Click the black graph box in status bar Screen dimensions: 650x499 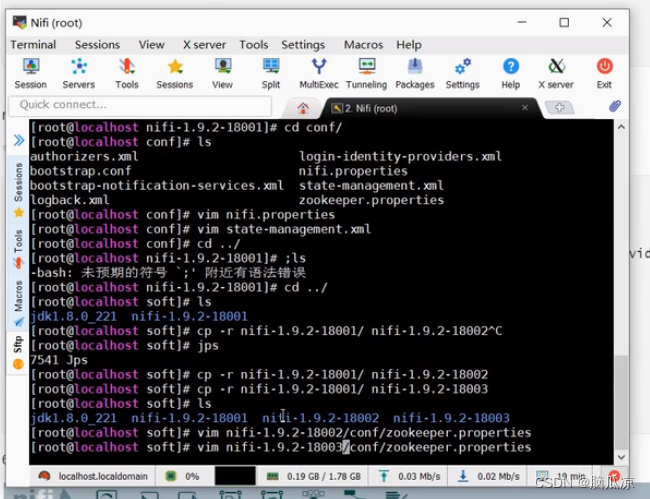click(235, 475)
